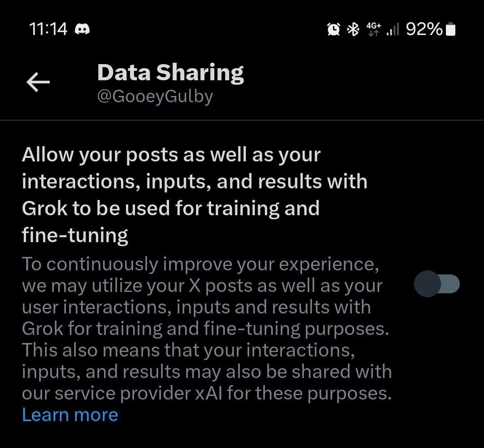Screen dimensions: 484x448
Task: Tap the 4G+ network indicator
Action: click(x=373, y=30)
